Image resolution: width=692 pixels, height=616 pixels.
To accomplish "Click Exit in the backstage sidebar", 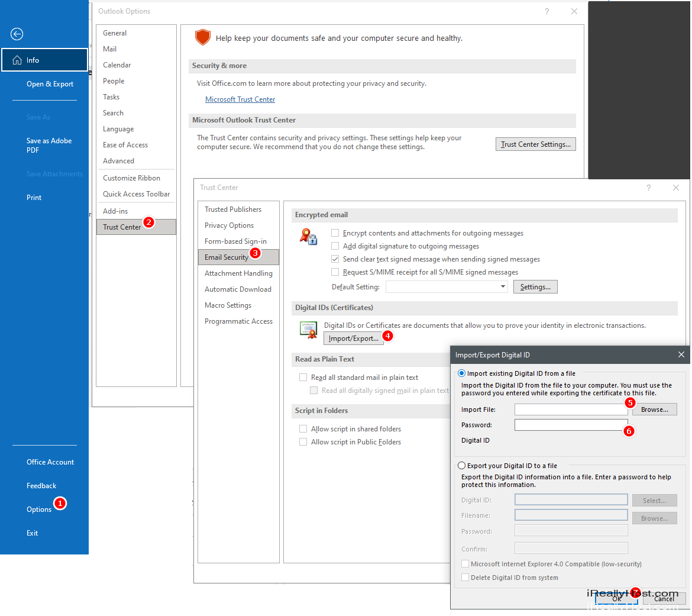I will (32, 533).
